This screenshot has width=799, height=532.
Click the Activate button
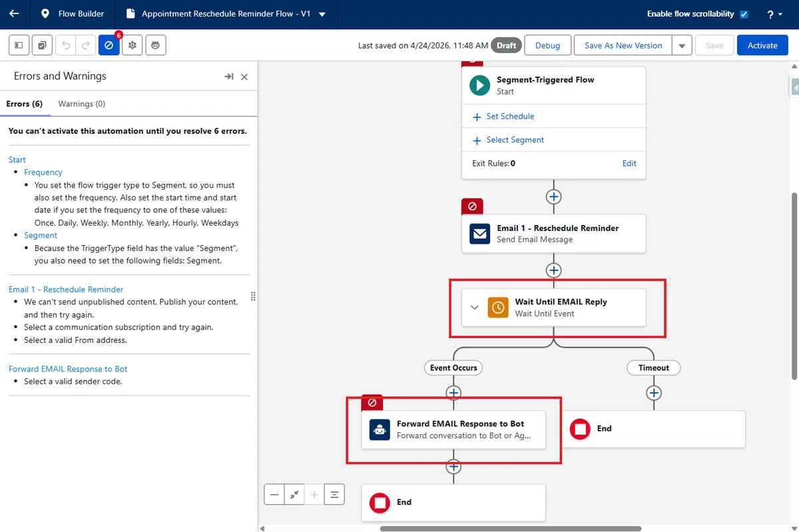[762, 45]
